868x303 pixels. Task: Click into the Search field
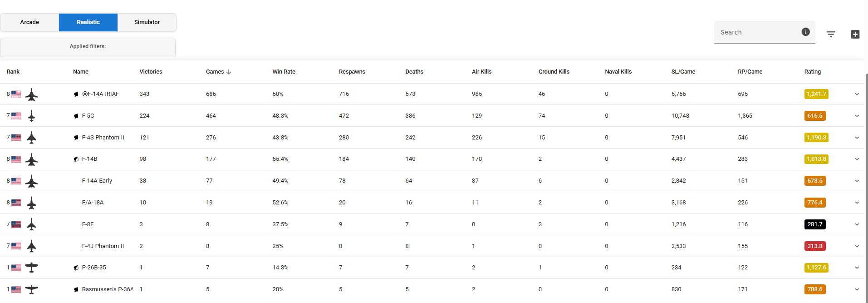(x=755, y=32)
